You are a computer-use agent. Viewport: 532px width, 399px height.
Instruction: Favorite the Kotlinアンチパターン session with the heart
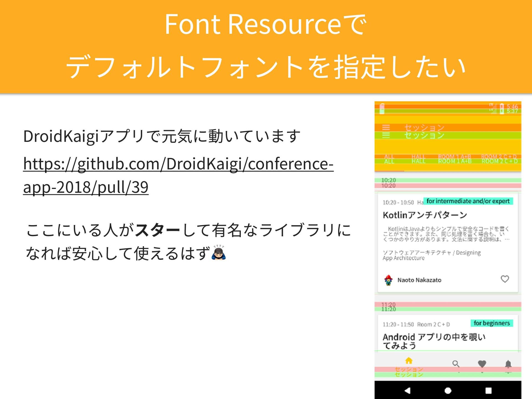click(505, 279)
